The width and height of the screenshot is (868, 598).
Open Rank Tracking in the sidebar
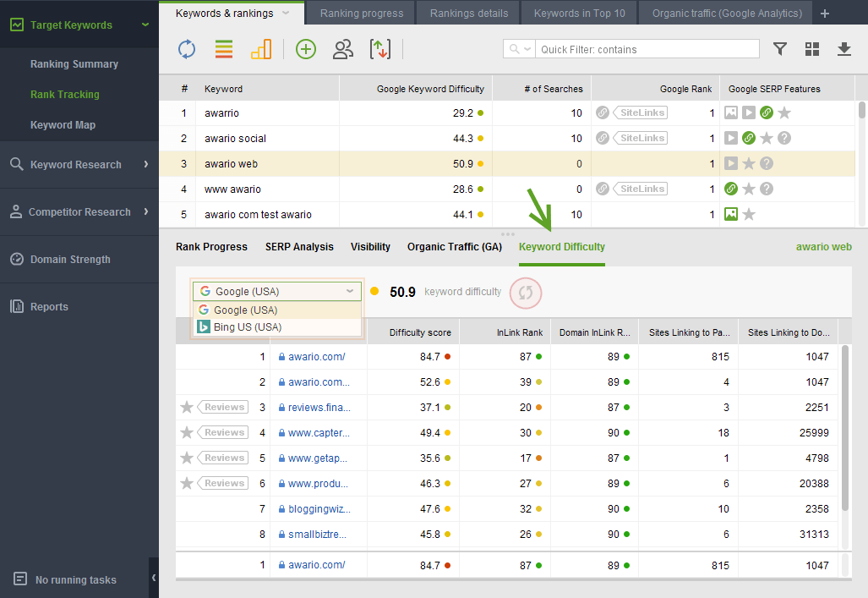pos(65,95)
